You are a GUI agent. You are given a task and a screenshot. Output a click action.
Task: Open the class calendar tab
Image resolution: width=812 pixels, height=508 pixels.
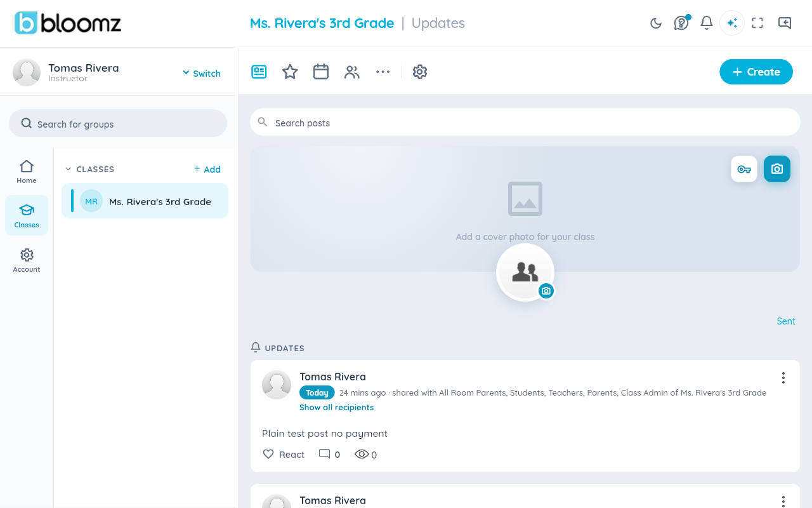(x=321, y=72)
